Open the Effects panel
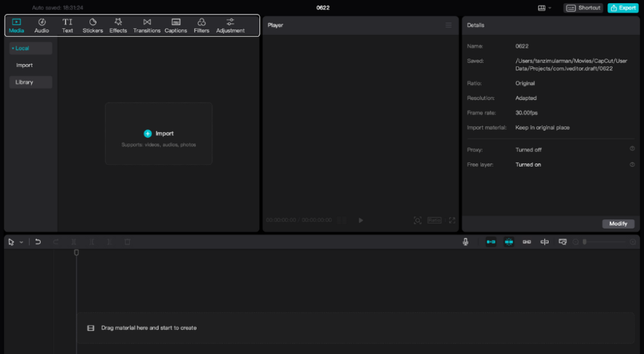644x354 pixels. 118,26
